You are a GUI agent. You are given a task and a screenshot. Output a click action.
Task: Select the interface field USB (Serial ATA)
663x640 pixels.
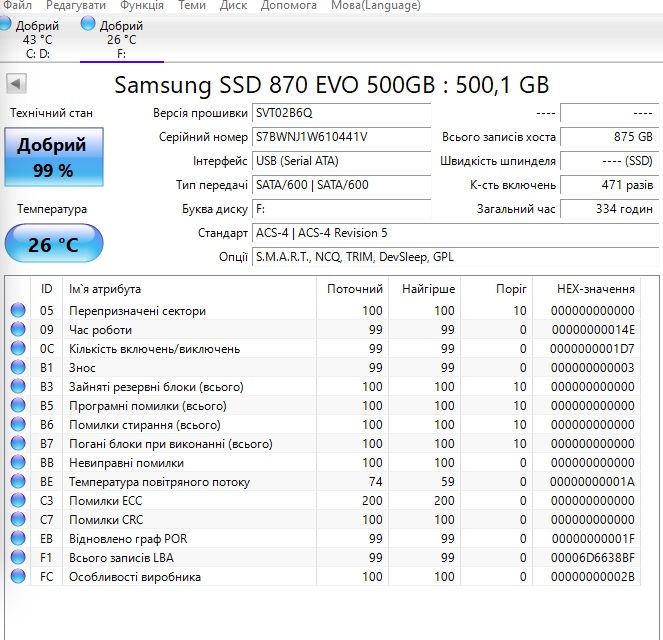tap(341, 161)
